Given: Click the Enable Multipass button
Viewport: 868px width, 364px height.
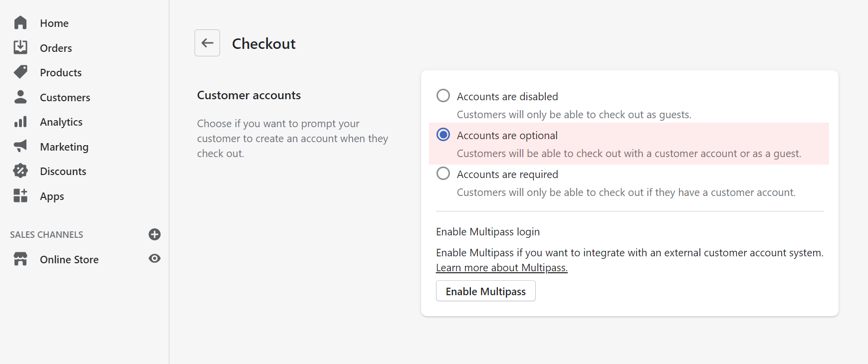Looking at the screenshot, I should [485, 291].
